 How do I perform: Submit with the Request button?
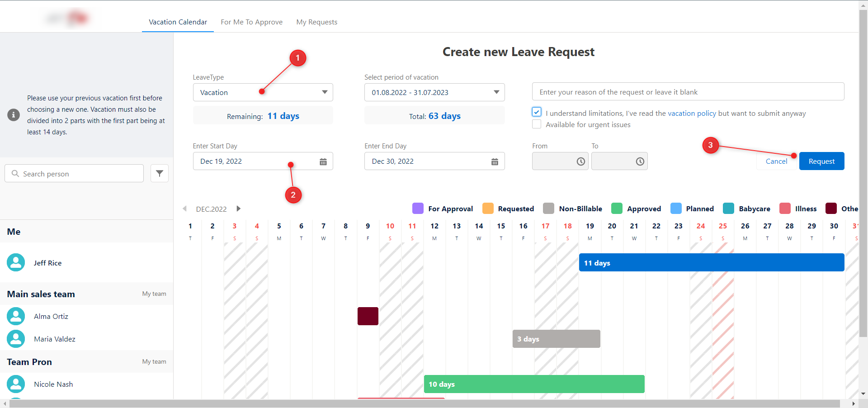[822, 161]
